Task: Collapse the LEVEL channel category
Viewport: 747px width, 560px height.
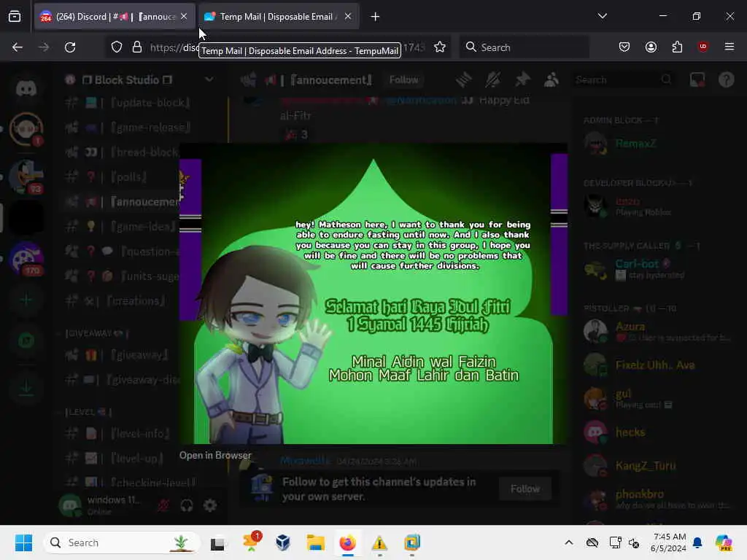Action: click(88, 412)
